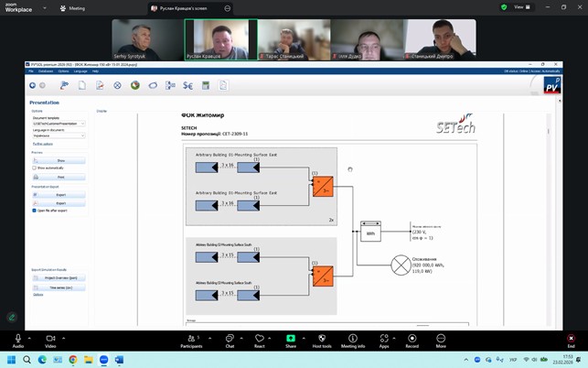Open the Databases menu
This screenshot has width=588, height=368.
coord(45,70)
